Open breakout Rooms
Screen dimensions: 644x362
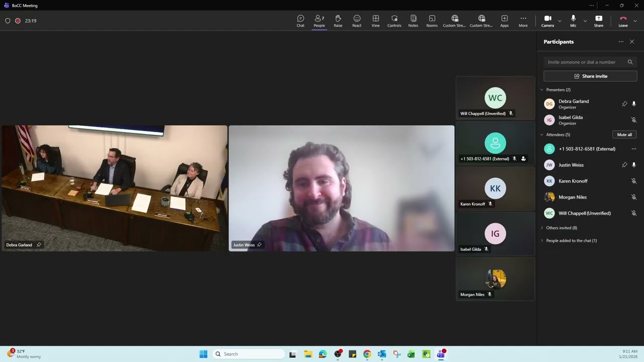click(x=432, y=21)
